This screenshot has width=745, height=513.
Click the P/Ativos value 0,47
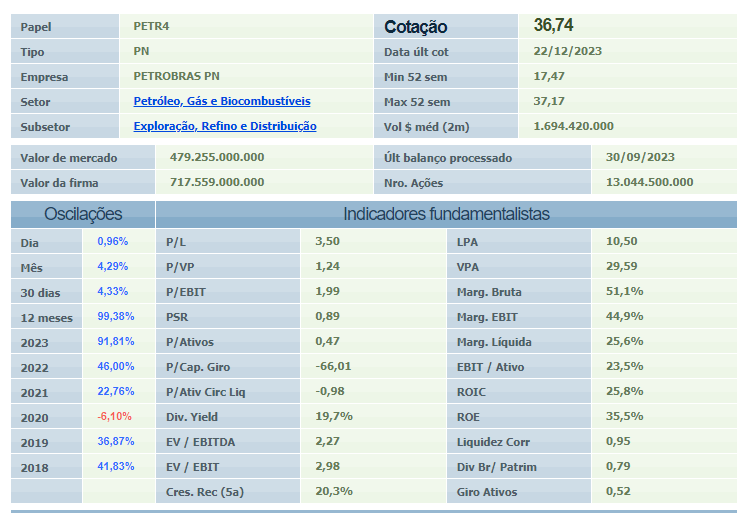pyautogui.click(x=327, y=342)
